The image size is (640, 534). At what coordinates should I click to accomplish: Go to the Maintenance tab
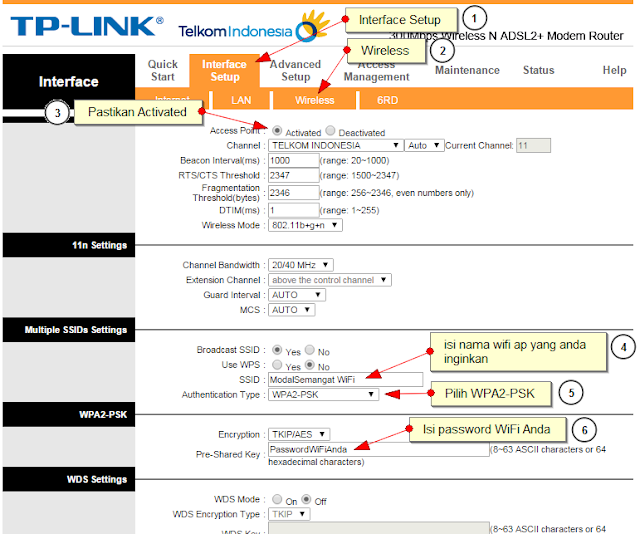[467, 70]
